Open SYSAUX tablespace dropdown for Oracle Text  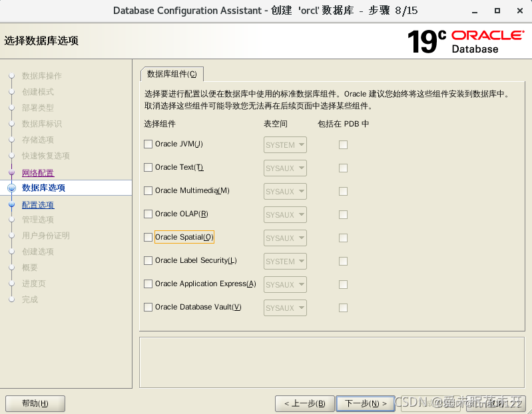[285, 168]
